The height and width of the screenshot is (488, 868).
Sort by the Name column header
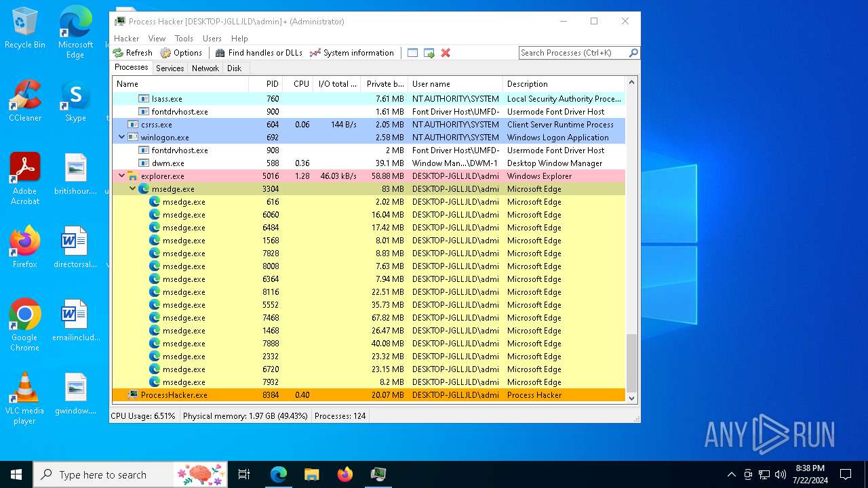[180, 84]
